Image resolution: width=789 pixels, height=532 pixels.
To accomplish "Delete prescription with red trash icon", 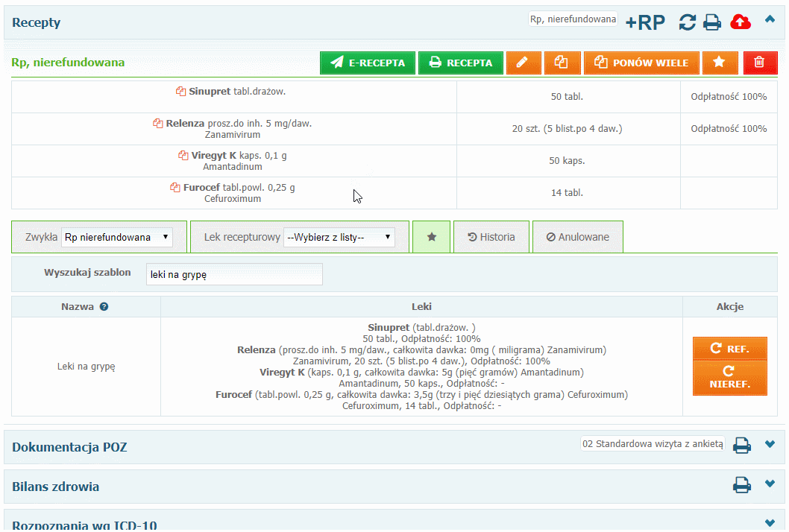I will tap(760, 63).
